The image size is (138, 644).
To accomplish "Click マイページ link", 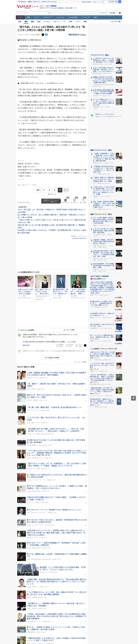I will [103, 13].
